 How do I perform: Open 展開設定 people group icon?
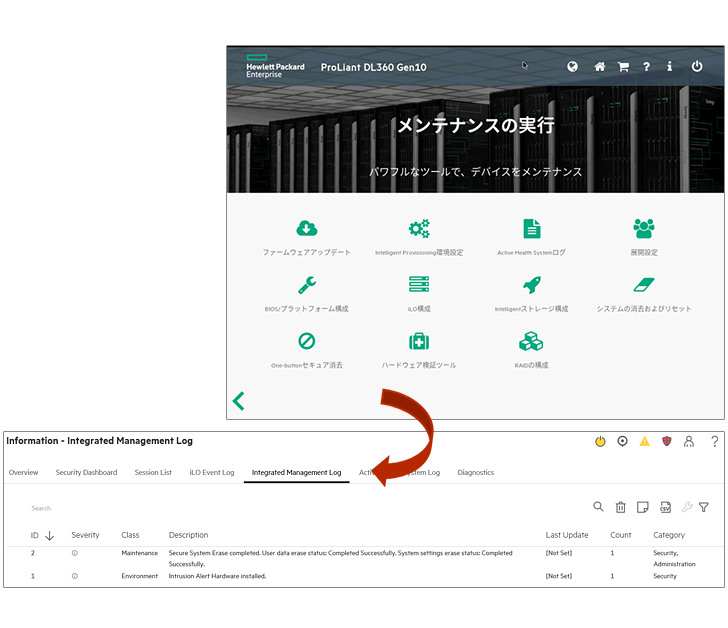coord(644,228)
